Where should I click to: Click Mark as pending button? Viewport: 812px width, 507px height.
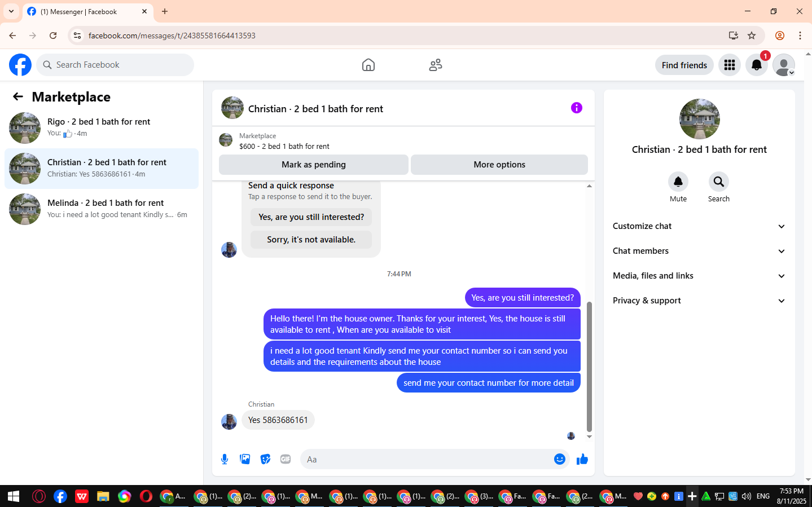coord(314,165)
